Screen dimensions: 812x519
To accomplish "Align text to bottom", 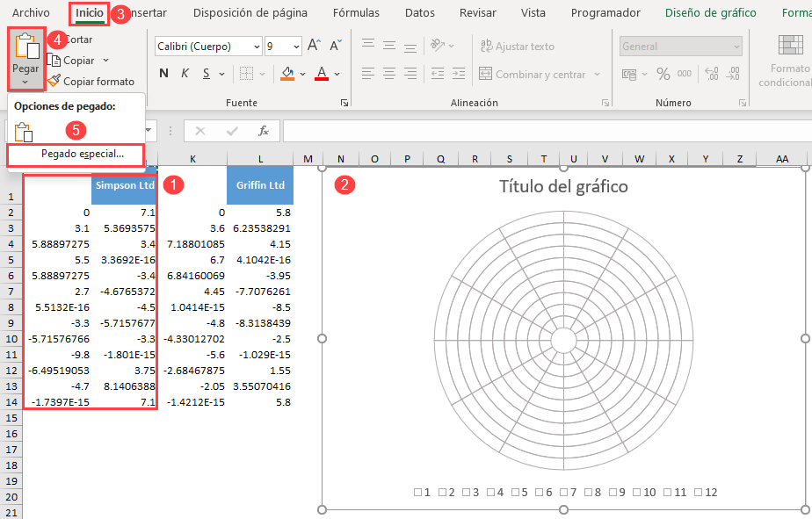I will tap(410, 47).
